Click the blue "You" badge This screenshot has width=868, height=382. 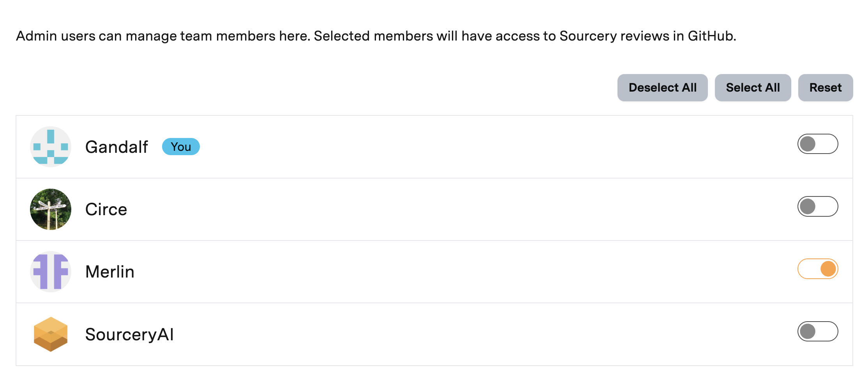[x=181, y=147]
